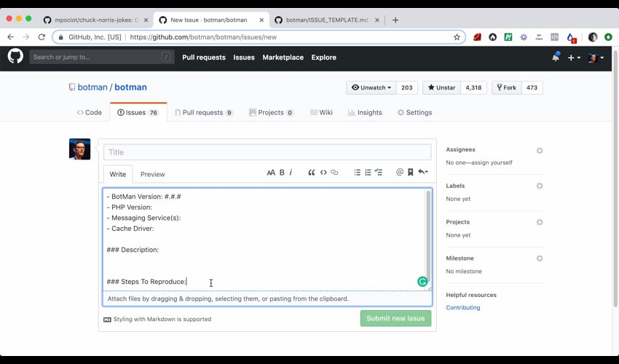Viewport: 619px width, 364px height.
Task: Click the Fork button
Action: click(x=507, y=87)
